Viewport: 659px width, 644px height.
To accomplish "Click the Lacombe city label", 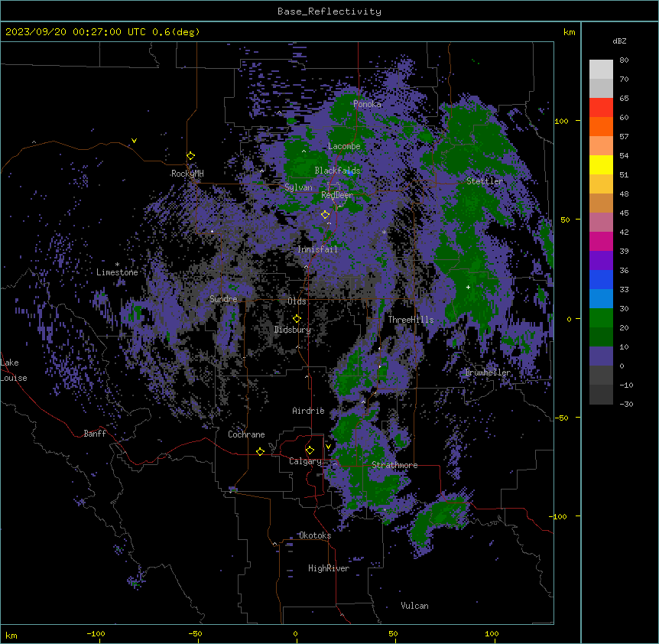I will [344, 146].
